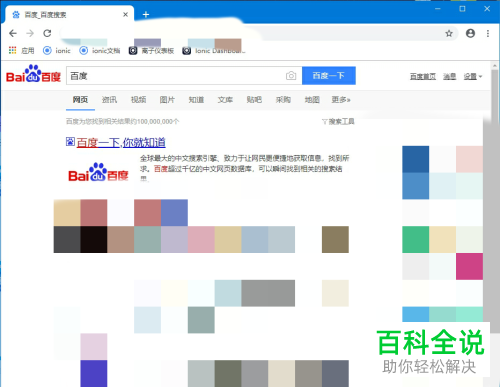Bookmark this page with the star icon
The height and width of the screenshot is (387, 500).
[x=449, y=33]
